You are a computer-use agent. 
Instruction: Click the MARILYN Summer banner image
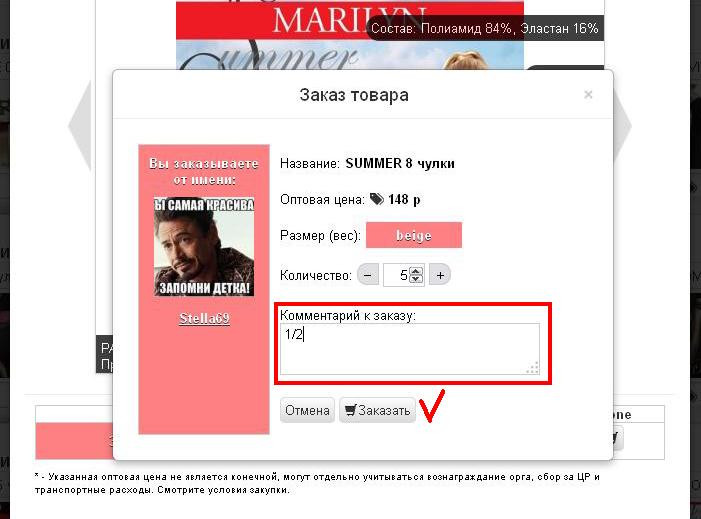click(350, 36)
